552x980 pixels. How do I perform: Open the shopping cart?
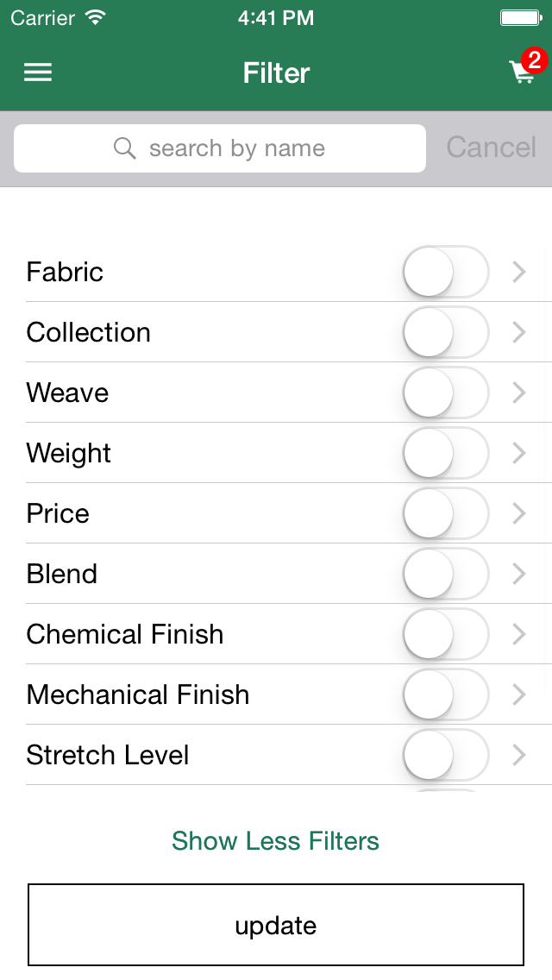(x=522, y=73)
